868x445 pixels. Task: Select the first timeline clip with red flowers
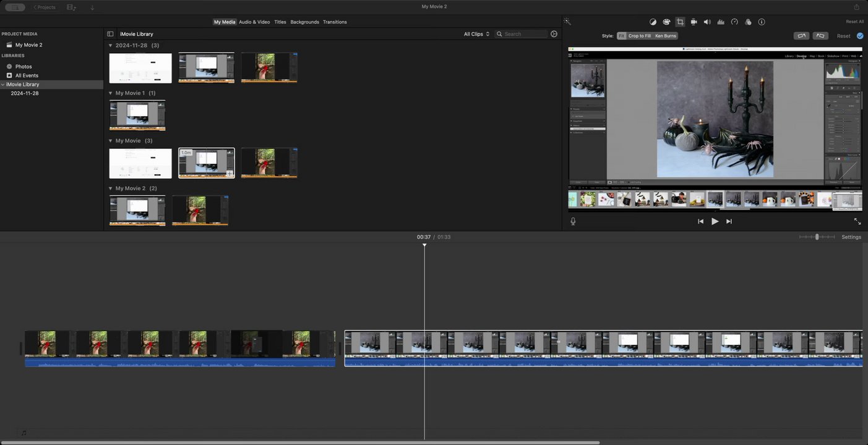click(x=180, y=349)
